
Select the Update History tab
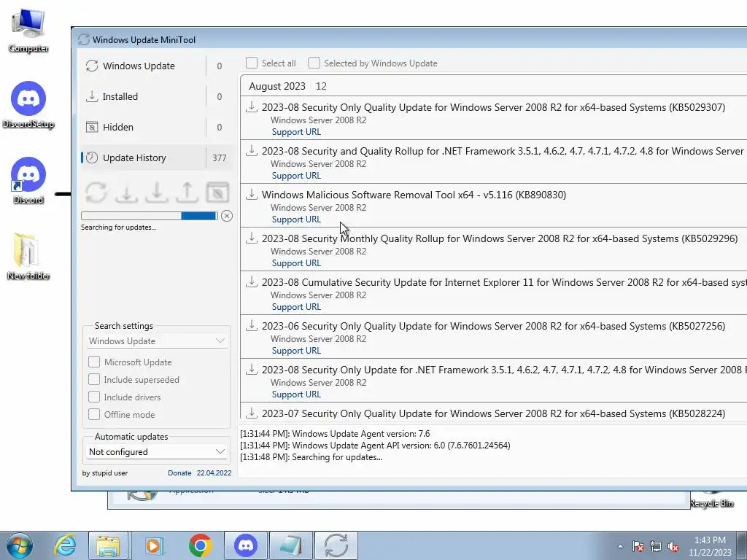click(x=158, y=157)
